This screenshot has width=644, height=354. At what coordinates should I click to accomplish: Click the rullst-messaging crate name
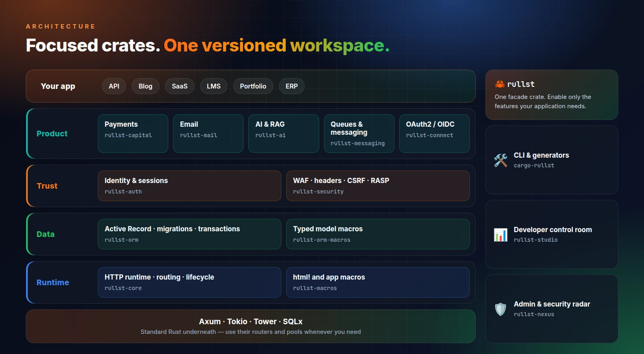(x=358, y=143)
